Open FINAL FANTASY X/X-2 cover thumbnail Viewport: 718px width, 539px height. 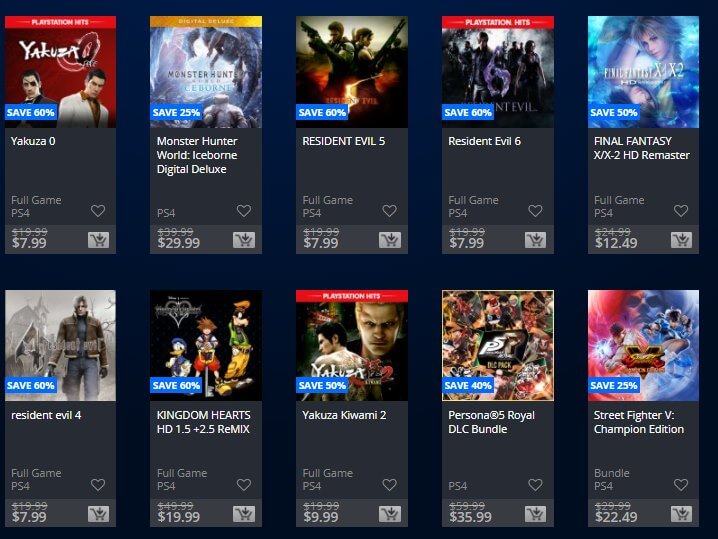tap(643, 72)
